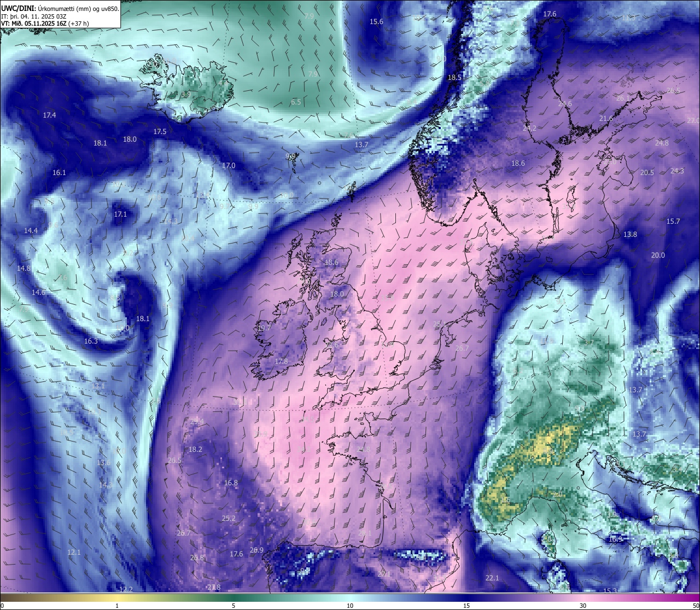Click the 17.1 value label

pos(120,214)
